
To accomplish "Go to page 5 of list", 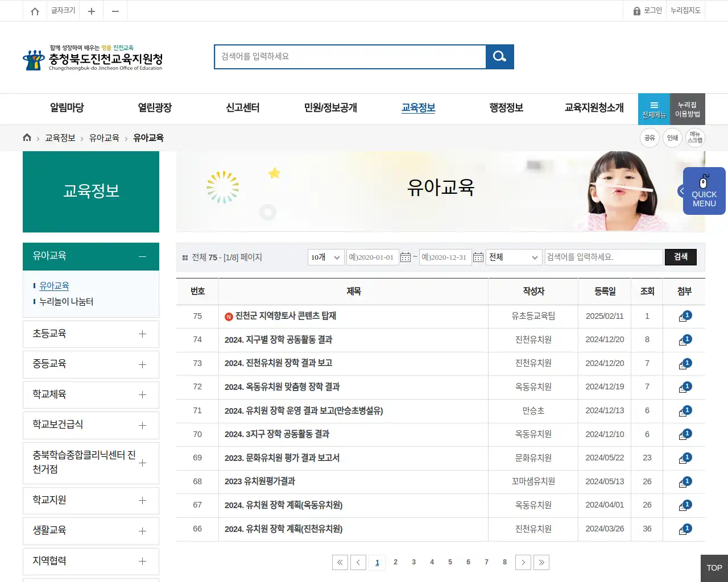I will click(x=450, y=562).
